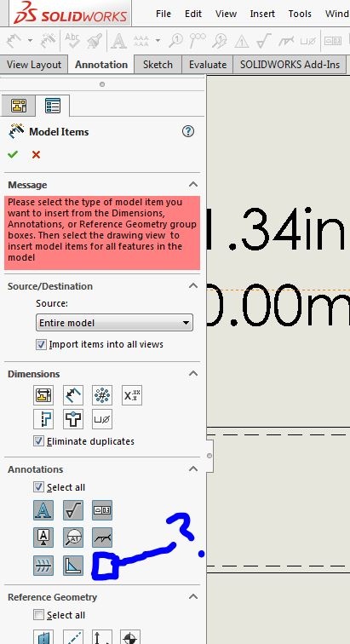Open the SOLIDWORKS Add-Ins tab
The width and height of the screenshot is (350, 644).
click(x=290, y=65)
